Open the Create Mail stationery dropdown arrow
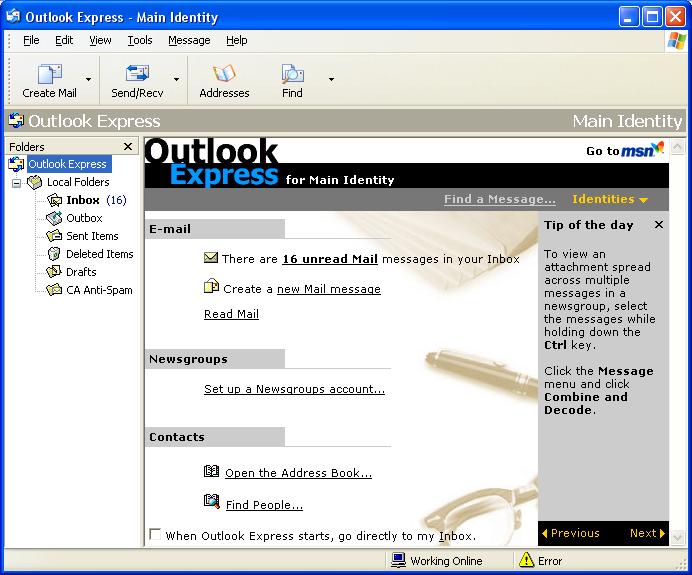 pos(88,79)
